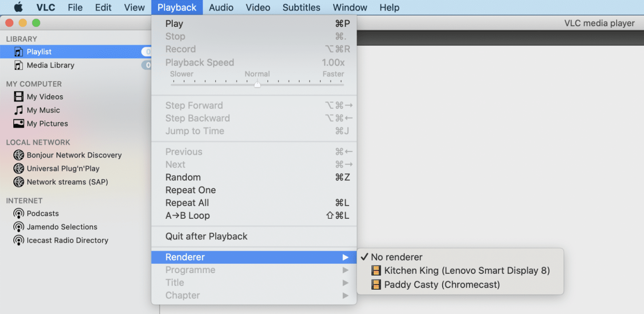This screenshot has height=314, width=644.
Task: Click the Bonjour Network Discovery icon
Action: (x=19, y=155)
